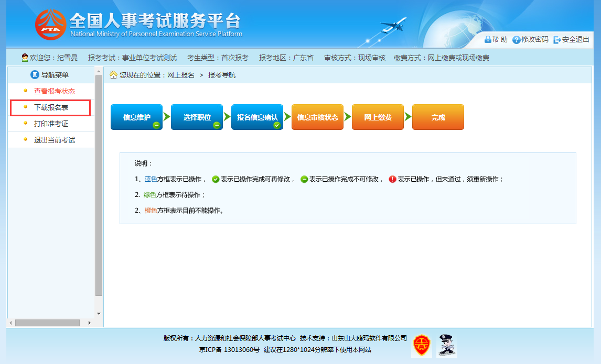Screen dimensions: 601x364
Task: Open 查看报考状态 menu item
Action: coord(55,91)
